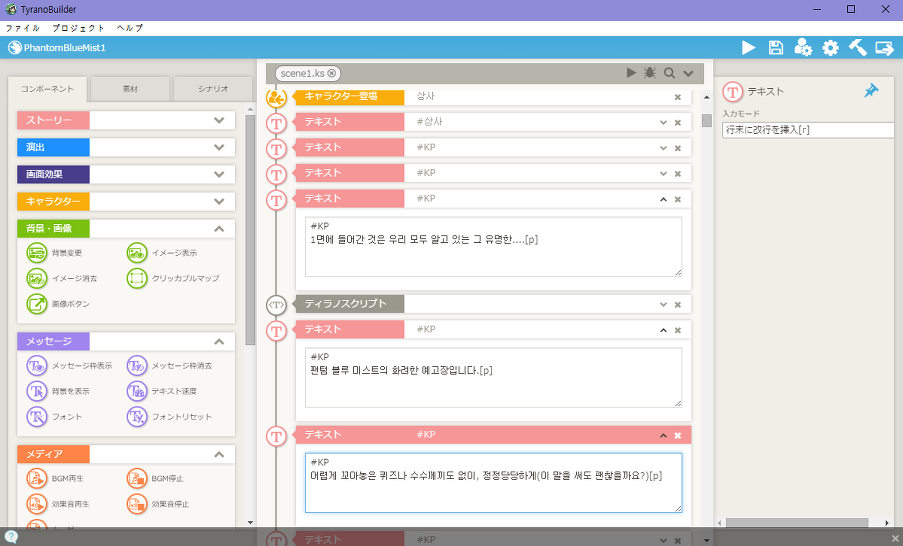Select the テキスト速度 component icon
This screenshot has height=546, width=903.
coord(137,391)
